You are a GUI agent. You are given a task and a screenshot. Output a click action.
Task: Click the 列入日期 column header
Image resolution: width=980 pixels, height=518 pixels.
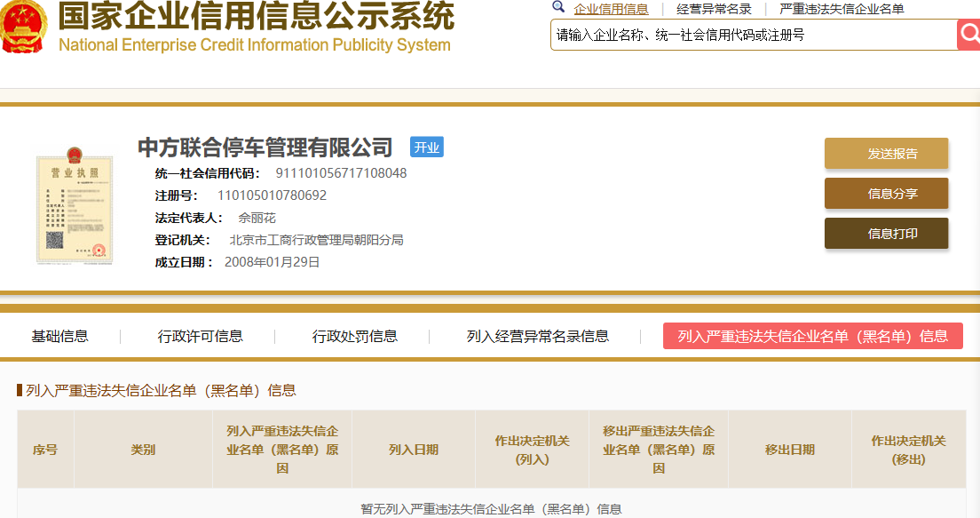click(413, 450)
